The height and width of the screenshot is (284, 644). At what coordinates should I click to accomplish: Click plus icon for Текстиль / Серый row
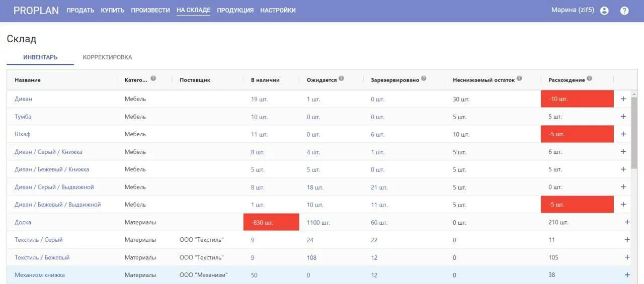click(627, 240)
